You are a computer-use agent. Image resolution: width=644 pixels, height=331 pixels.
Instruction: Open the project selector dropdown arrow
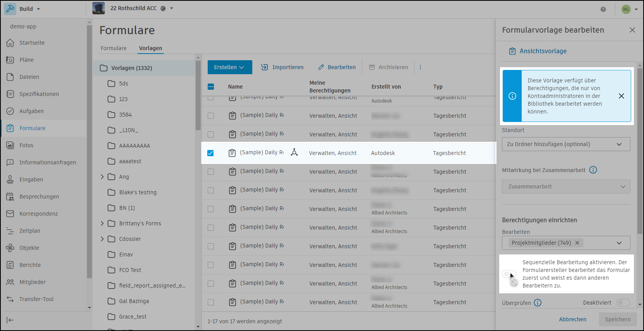172,8
